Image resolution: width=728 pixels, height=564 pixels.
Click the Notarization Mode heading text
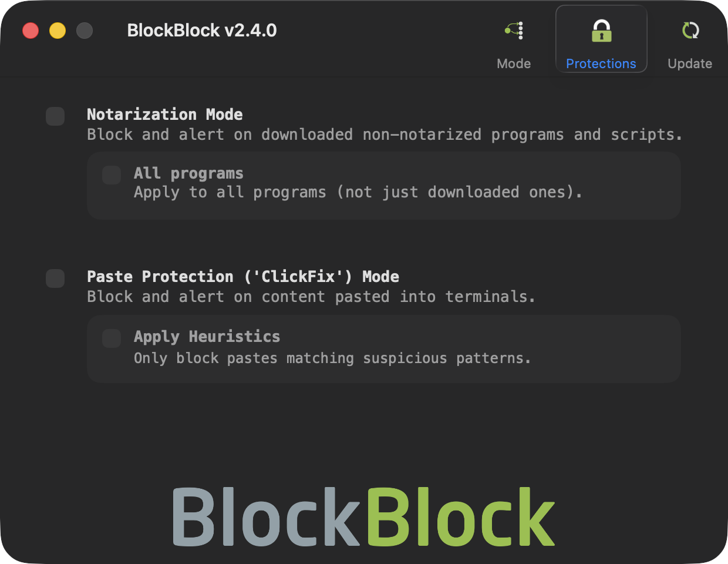(164, 115)
